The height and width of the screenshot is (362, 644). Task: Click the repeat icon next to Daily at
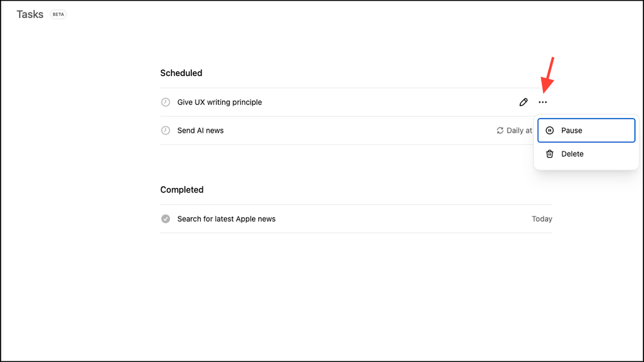[500, 130]
